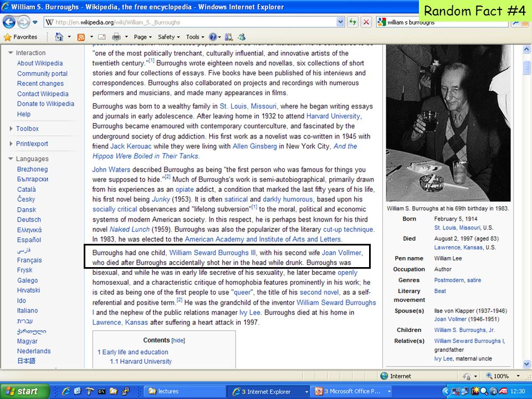Open contents entry 1.1 Harvard University
The height and width of the screenshot is (399, 532).
pyautogui.click(x=140, y=362)
